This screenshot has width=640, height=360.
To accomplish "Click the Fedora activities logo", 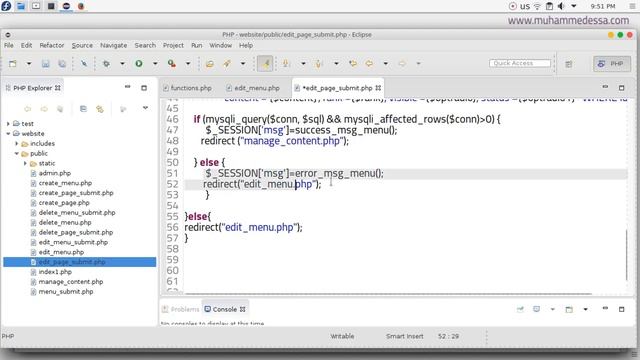I will click(6, 6).
